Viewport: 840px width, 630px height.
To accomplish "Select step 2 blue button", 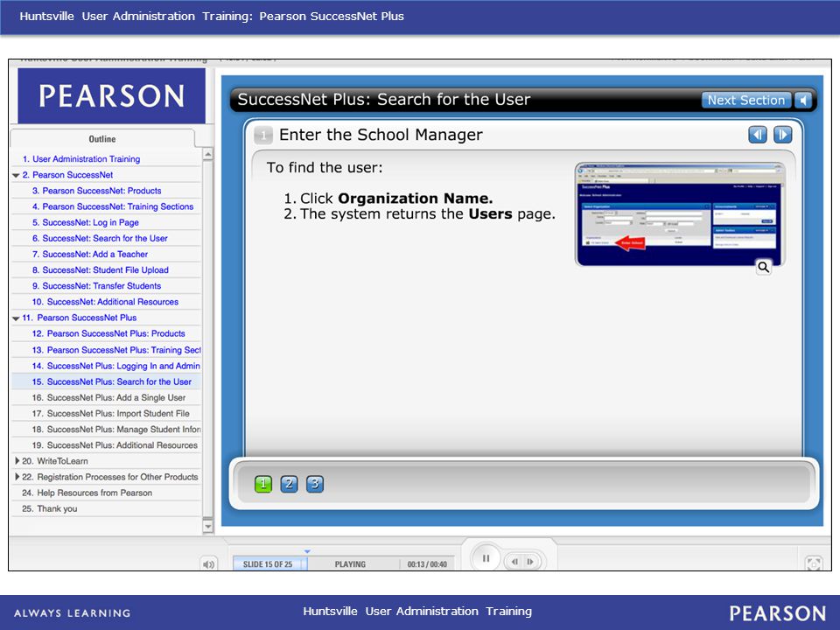I will (290, 484).
